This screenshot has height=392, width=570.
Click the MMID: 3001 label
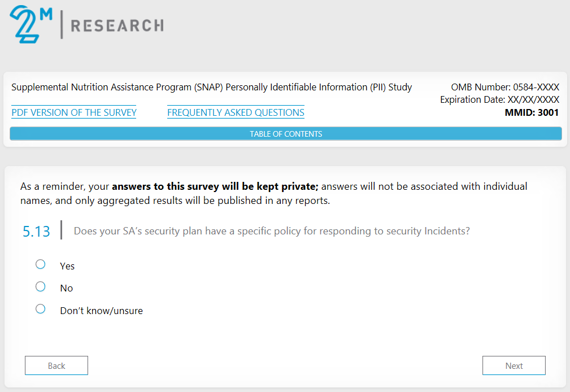(x=531, y=112)
